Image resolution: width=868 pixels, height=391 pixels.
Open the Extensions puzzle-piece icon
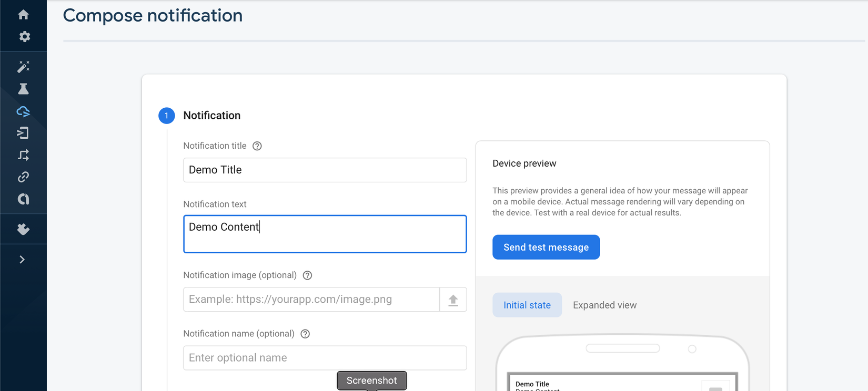(x=23, y=229)
